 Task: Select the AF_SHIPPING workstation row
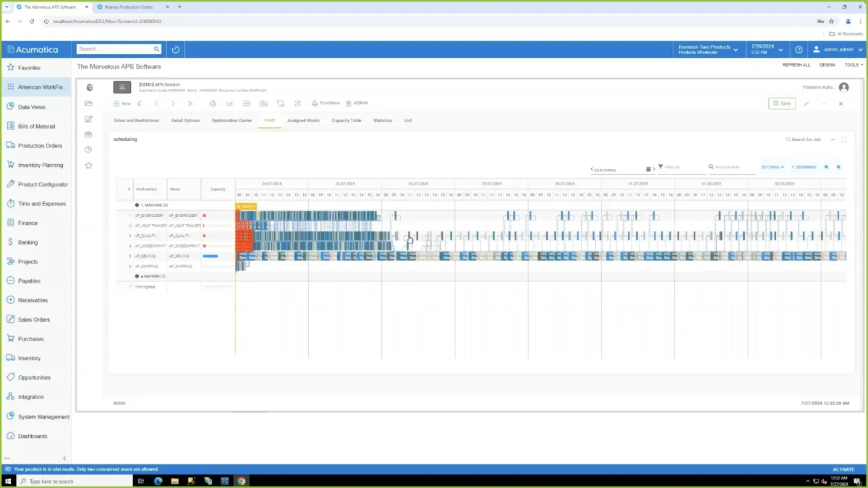[174, 266]
